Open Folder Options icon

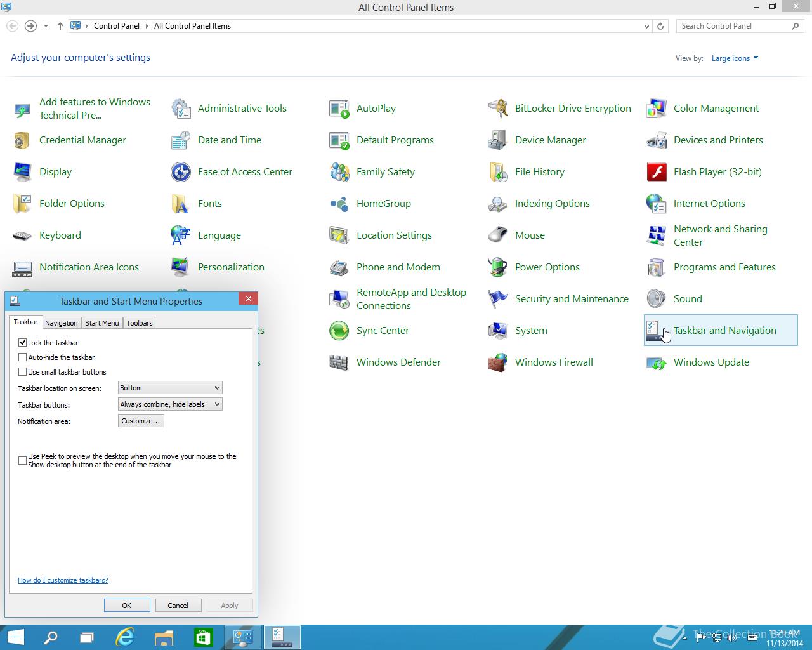tap(22, 204)
